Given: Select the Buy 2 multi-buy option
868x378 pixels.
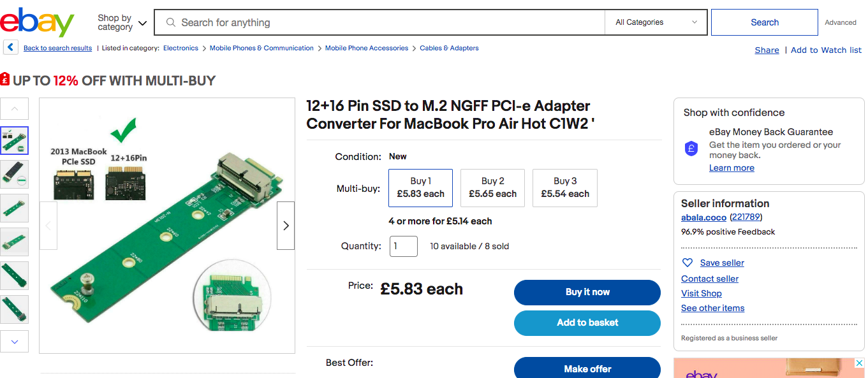Looking at the screenshot, I should (492, 187).
